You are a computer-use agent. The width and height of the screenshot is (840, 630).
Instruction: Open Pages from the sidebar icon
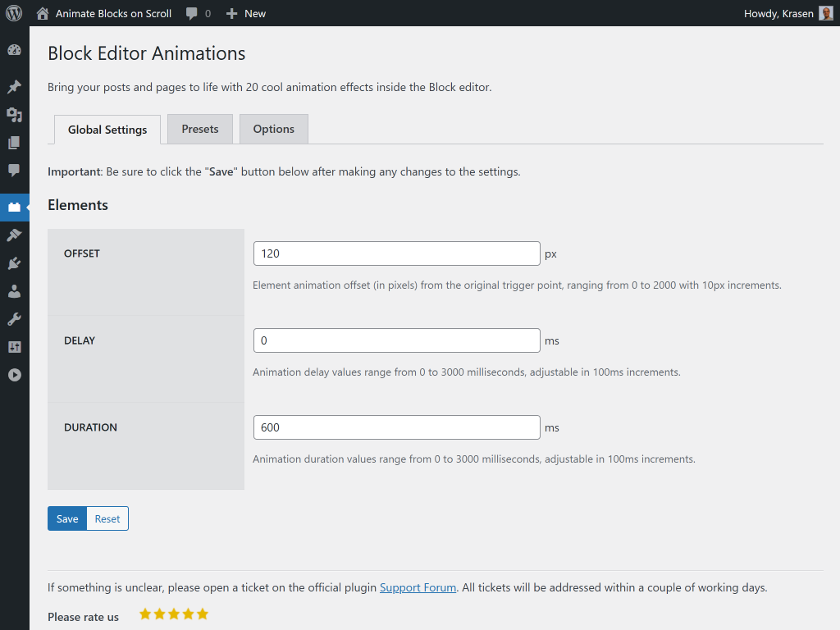point(14,143)
